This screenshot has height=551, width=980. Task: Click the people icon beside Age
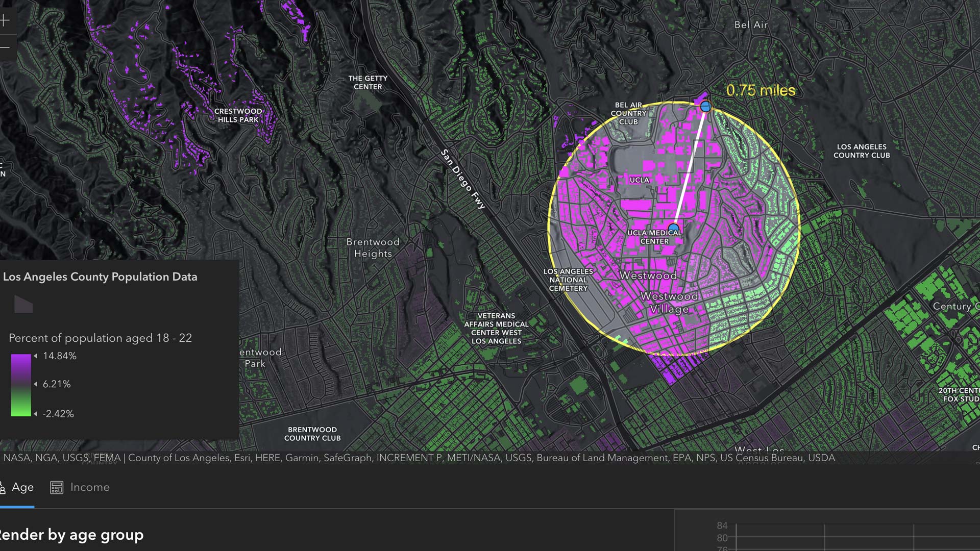pos(3,488)
